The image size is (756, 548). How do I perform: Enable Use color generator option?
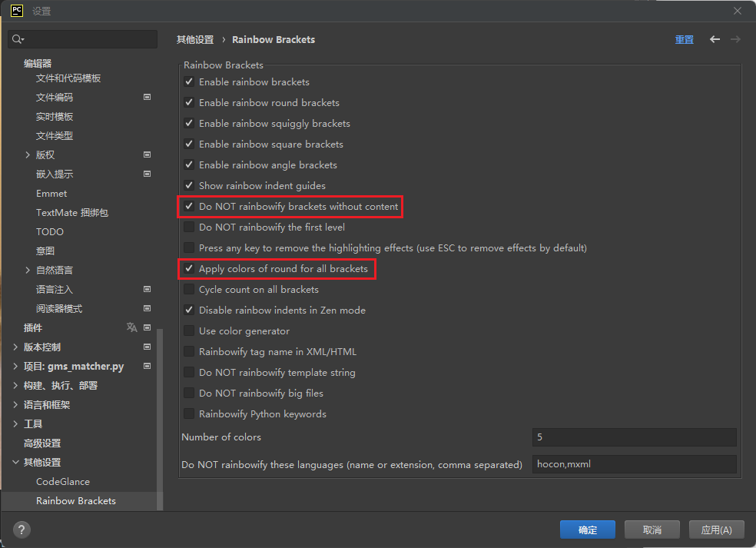click(x=189, y=330)
